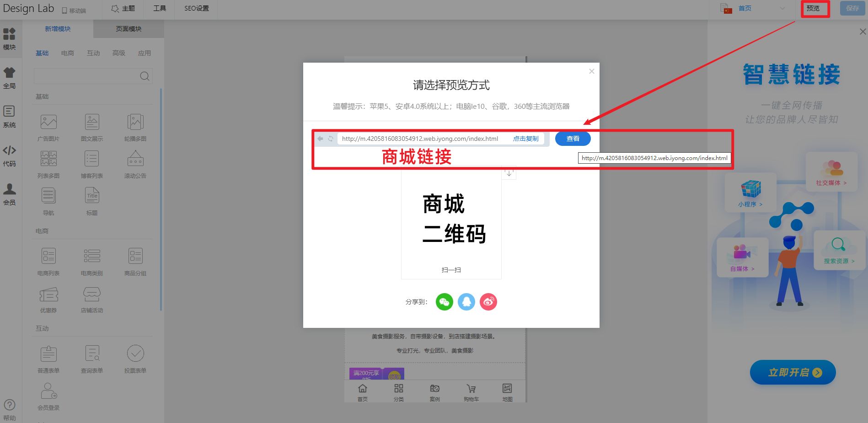Share preview to Weibo
The height and width of the screenshot is (423, 868).
(488, 302)
